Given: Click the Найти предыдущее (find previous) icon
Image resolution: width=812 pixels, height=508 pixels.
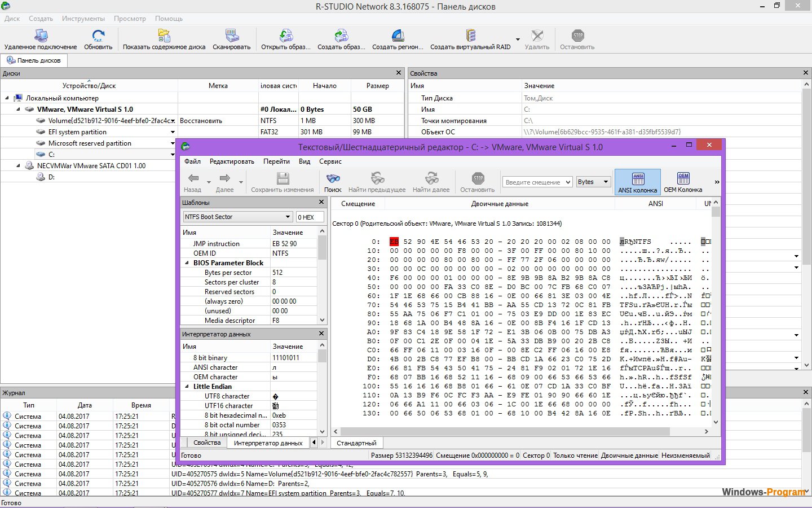Looking at the screenshot, I should tap(377, 182).
